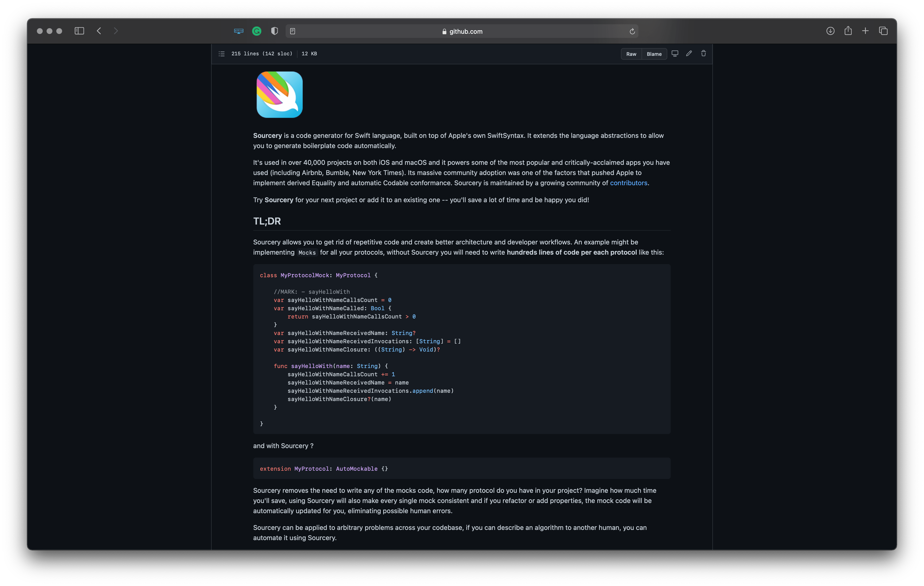Click the github.com address bar
Screen dimensions: 924x586
pyautogui.click(x=462, y=32)
